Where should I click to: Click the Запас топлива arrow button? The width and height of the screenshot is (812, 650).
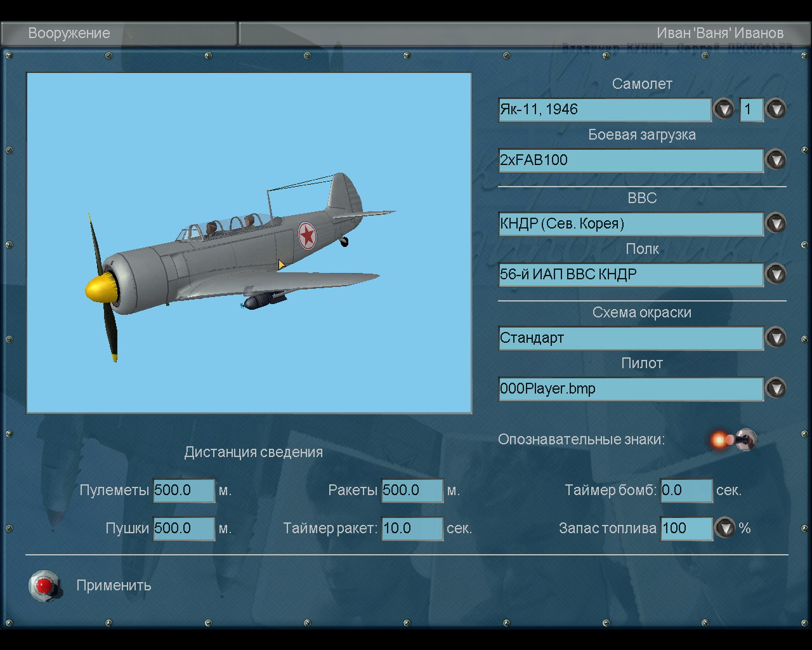point(725,528)
